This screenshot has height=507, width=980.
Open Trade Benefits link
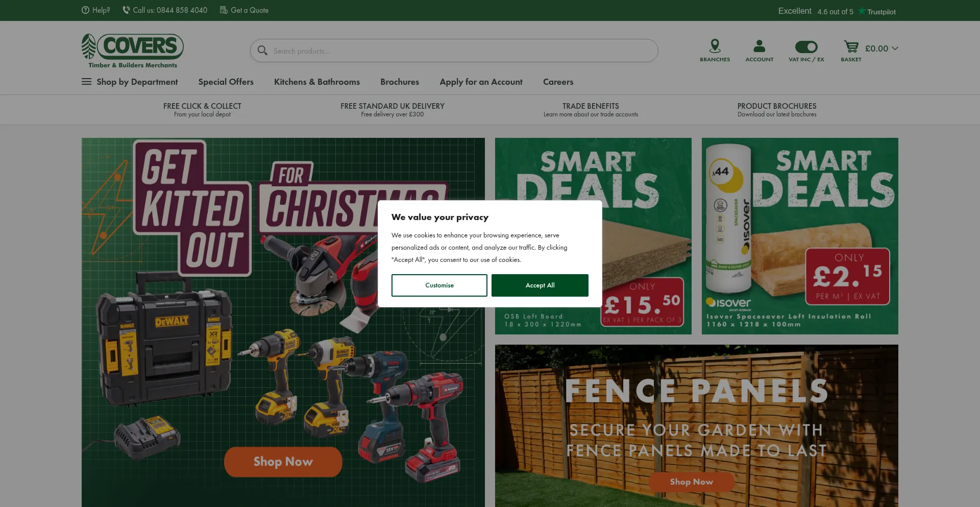[x=591, y=110]
